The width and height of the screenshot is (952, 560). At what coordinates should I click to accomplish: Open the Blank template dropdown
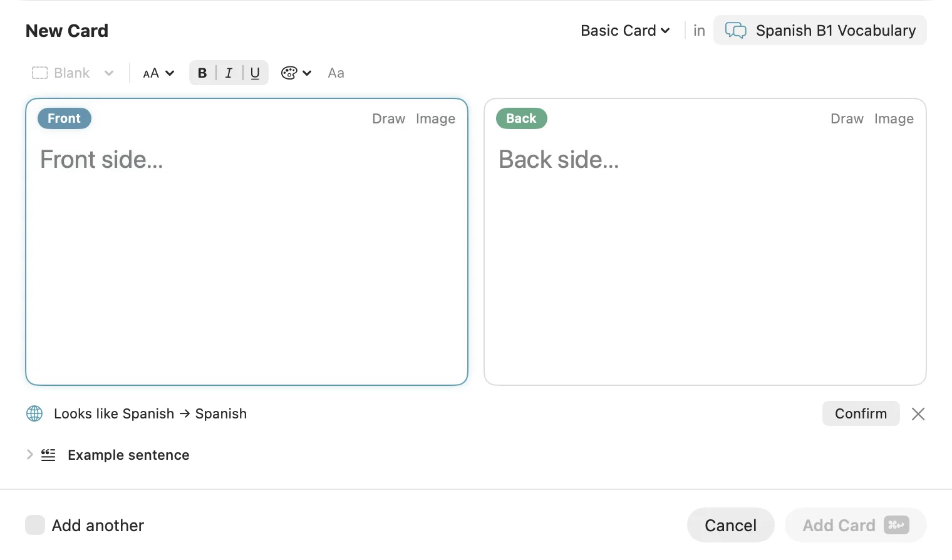[x=73, y=73]
